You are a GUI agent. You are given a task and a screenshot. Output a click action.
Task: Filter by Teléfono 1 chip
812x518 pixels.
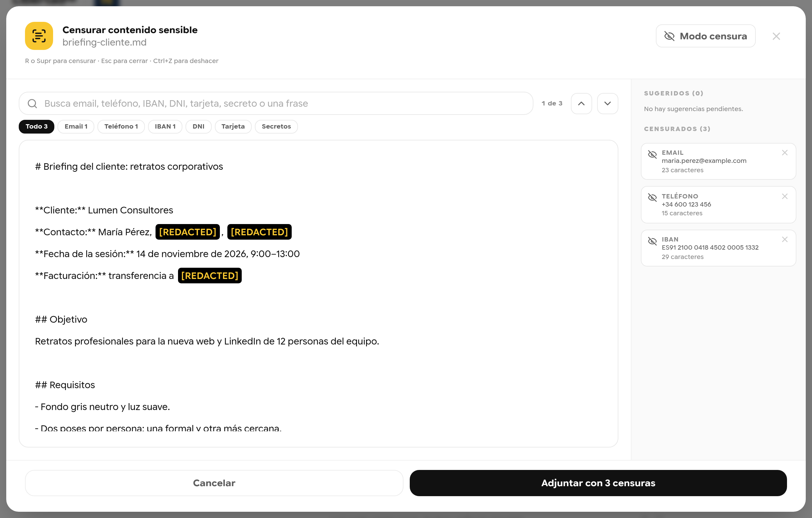[x=121, y=126]
